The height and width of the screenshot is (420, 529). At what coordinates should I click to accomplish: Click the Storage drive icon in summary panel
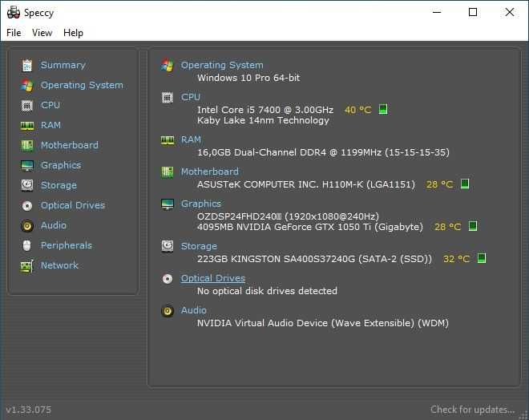coord(168,246)
